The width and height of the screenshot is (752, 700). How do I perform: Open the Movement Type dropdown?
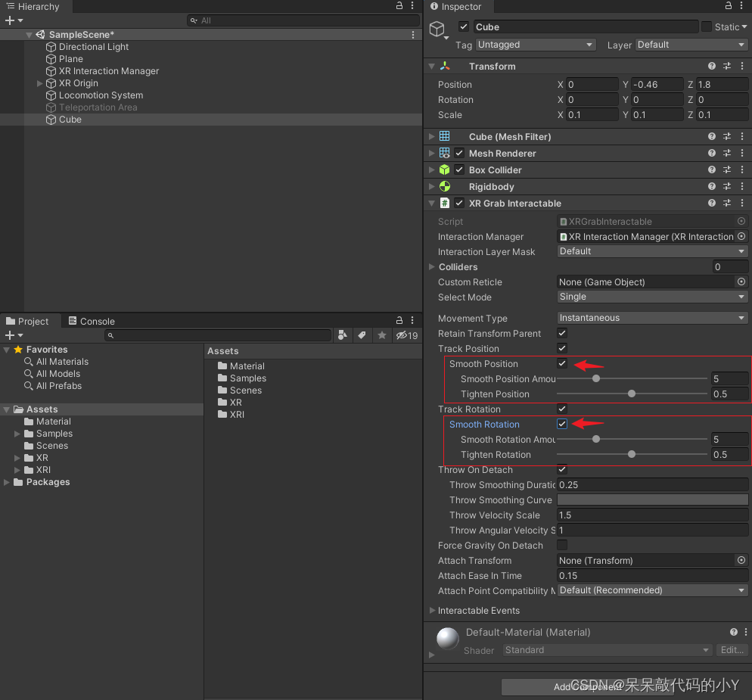652,319
